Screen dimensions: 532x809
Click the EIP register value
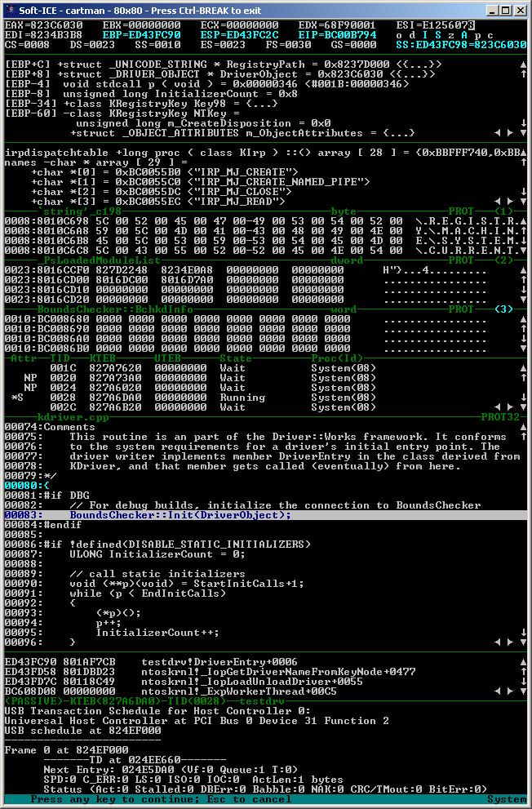pyautogui.click(x=326, y=35)
